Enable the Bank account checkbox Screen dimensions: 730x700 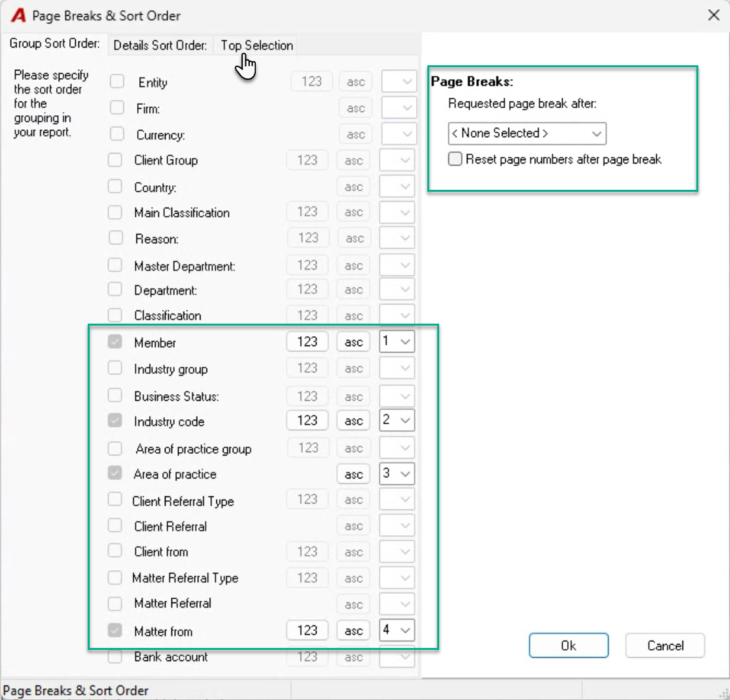pyautogui.click(x=115, y=656)
